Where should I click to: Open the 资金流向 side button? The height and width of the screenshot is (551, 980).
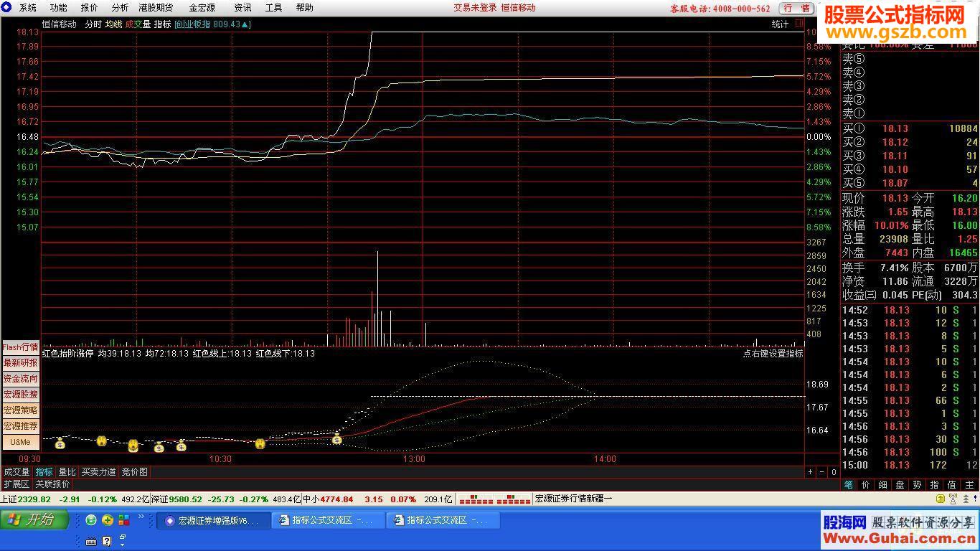(x=21, y=379)
